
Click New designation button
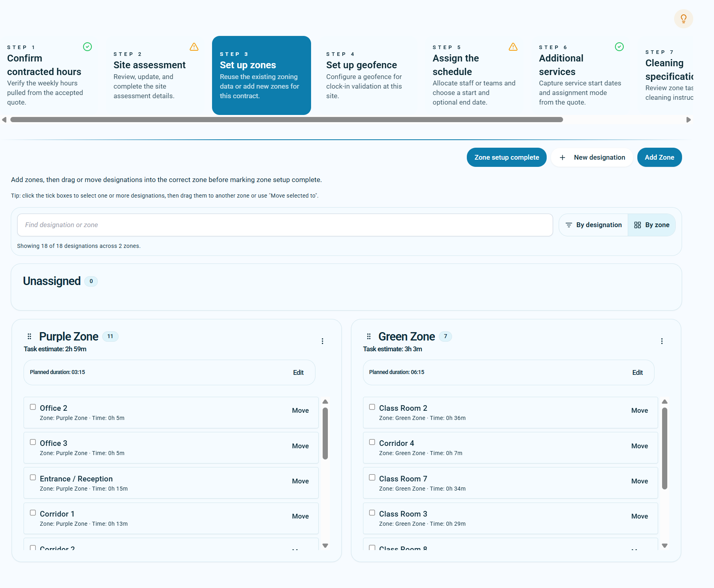point(592,158)
